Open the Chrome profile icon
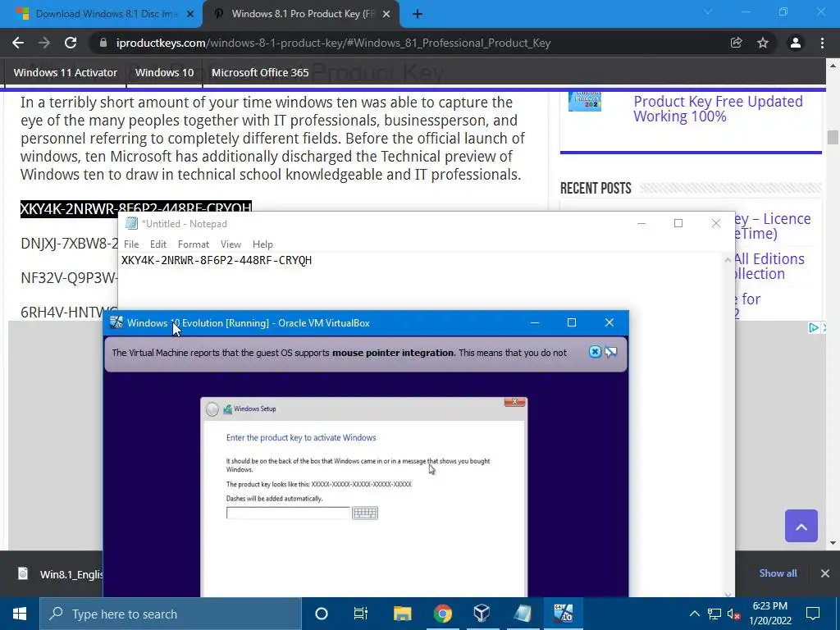This screenshot has height=630, width=840. point(796,43)
